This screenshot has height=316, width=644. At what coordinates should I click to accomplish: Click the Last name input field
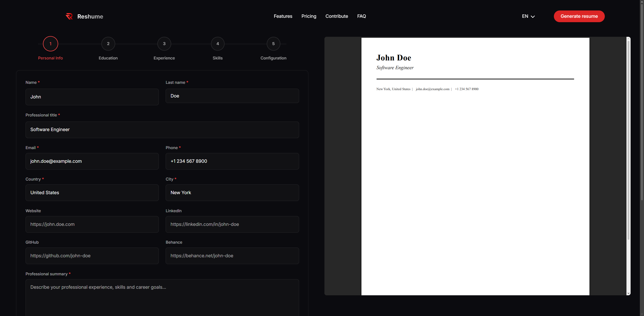(x=232, y=96)
